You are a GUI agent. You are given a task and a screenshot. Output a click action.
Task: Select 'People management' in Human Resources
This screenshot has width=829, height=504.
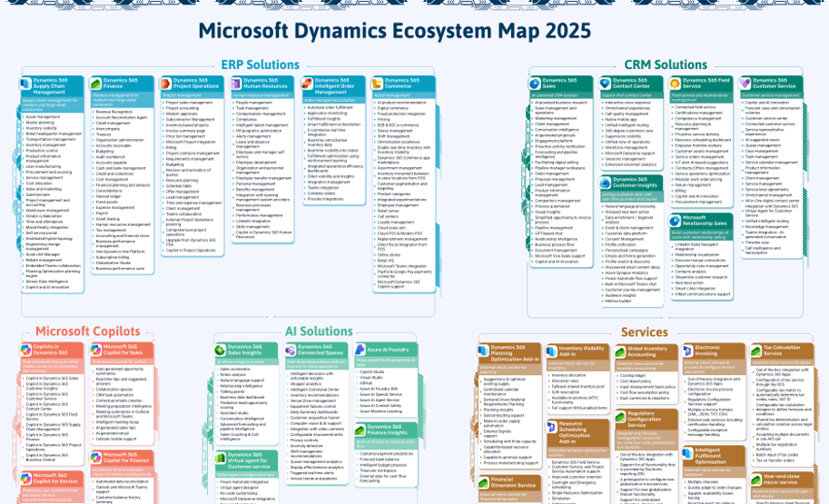253,103
